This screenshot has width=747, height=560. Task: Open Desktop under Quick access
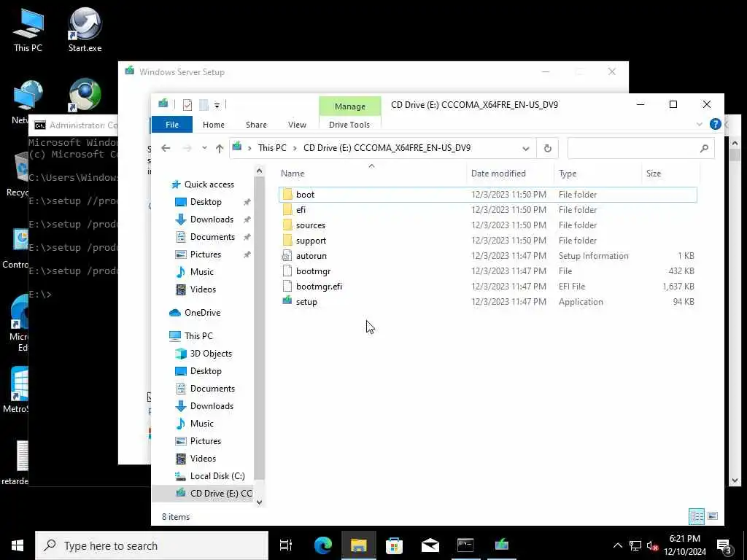206,202
